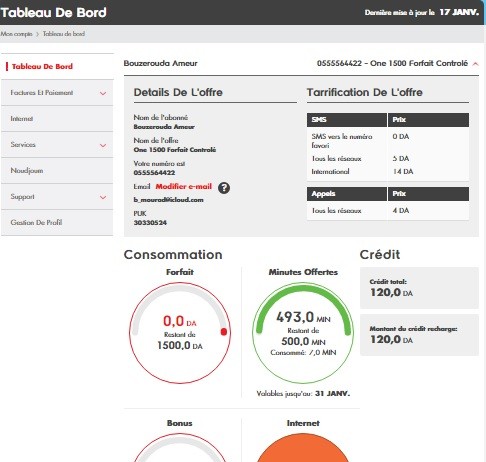The image size is (486, 462).
Task: Click the red Forfait gauge marker dot
Action: 224,332
